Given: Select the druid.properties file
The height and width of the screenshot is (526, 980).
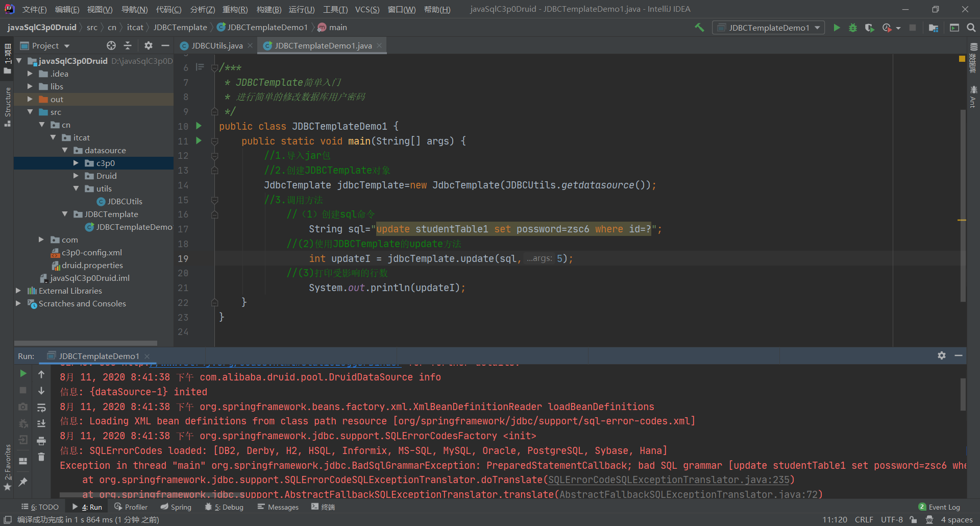Looking at the screenshot, I should [x=92, y=265].
